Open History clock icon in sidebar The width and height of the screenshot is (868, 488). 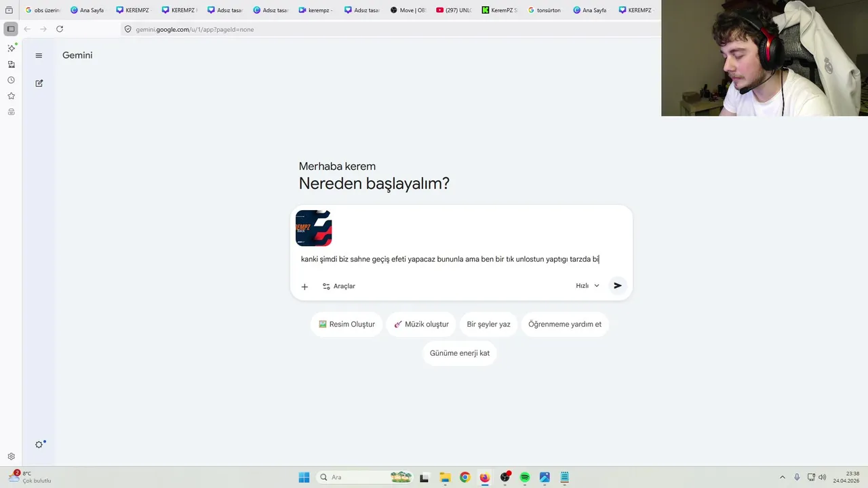click(11, 80)
